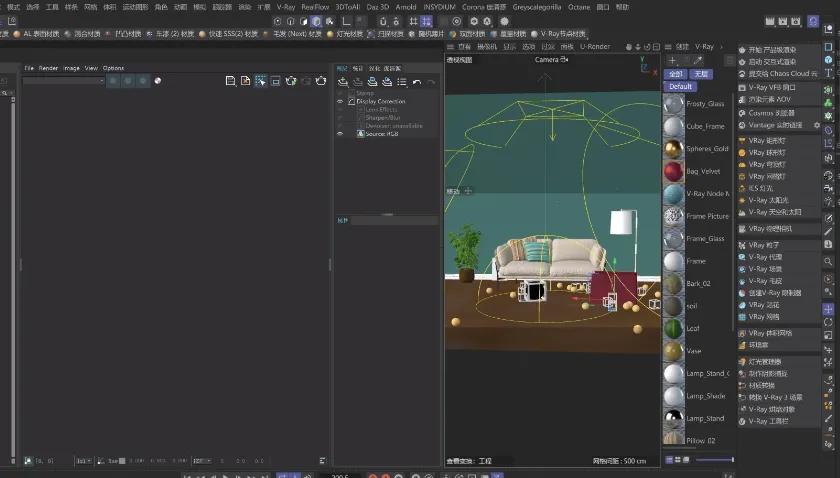This screenshot has height=478, width=840.
Task: Open the Octane menu
Action: 579,7
